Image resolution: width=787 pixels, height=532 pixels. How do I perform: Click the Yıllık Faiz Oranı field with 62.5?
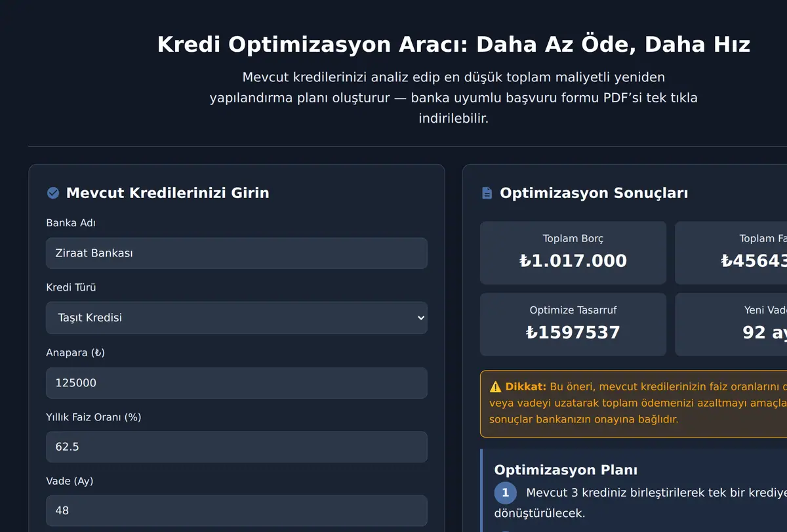[237, 447]
